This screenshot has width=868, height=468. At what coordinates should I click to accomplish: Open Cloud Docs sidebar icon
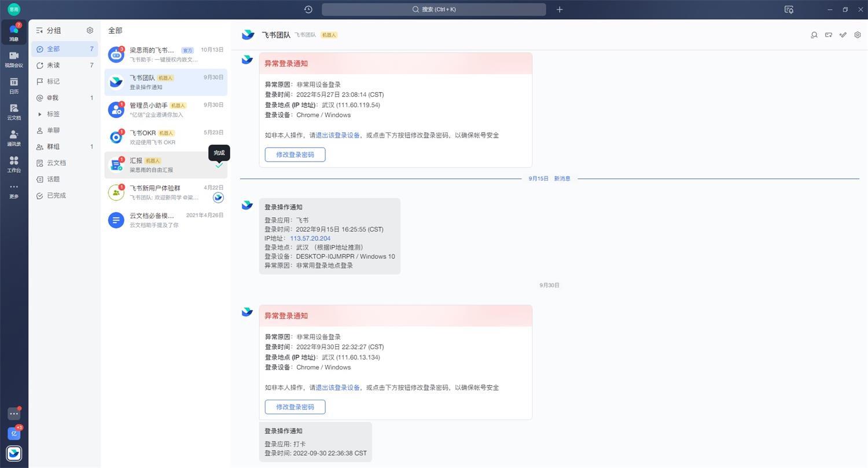[x=14, y=112]
